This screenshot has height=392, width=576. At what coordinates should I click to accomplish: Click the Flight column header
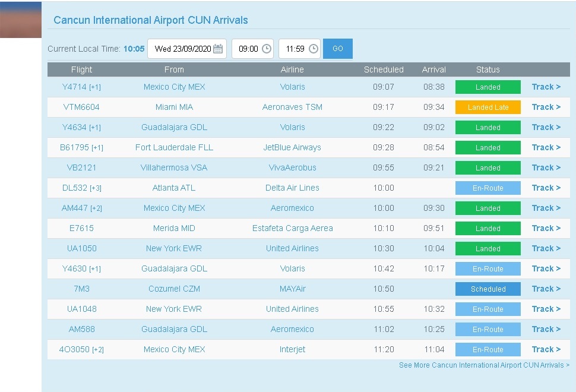coord(81,69)
